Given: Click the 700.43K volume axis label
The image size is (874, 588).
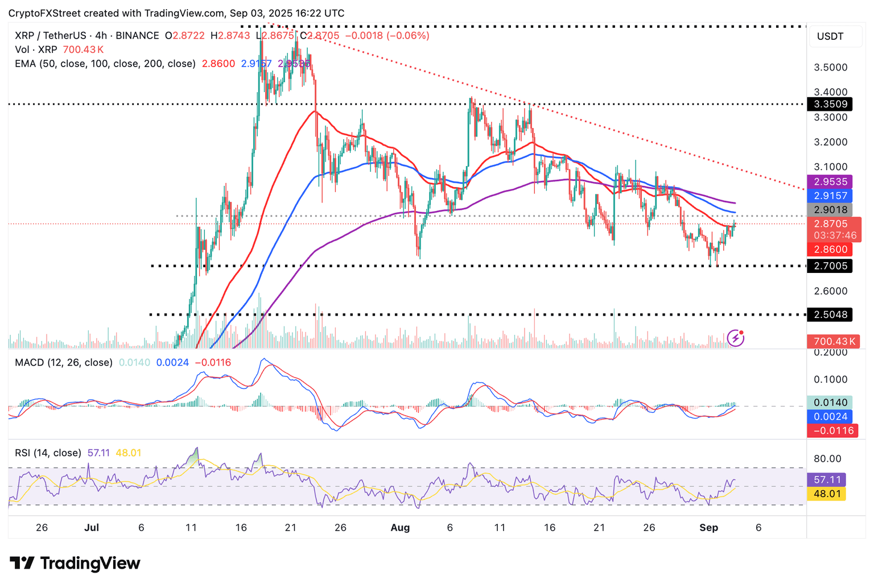Looking at the screenshot, I should pos(834,341).
